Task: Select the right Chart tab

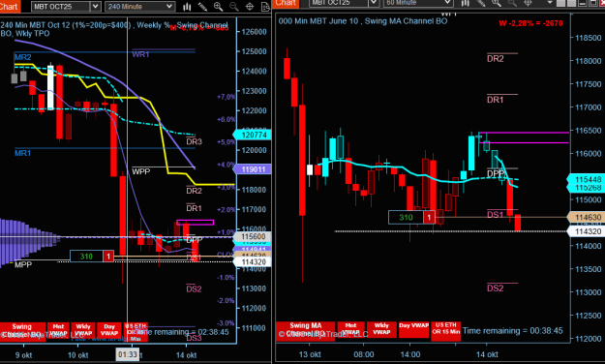Action: [x=286, y=3]
